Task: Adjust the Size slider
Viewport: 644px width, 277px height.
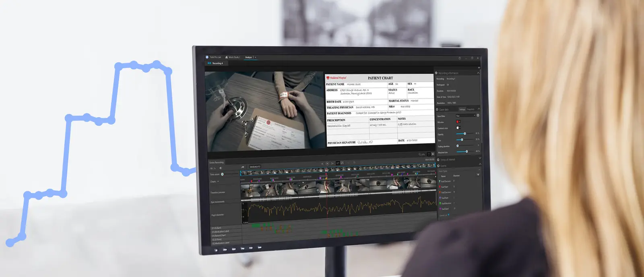Action: coord(463,139)
